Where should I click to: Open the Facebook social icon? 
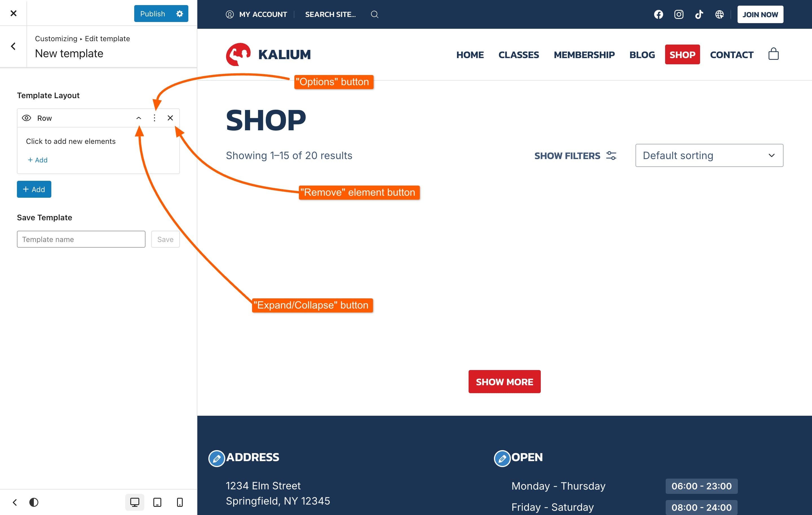658,14
